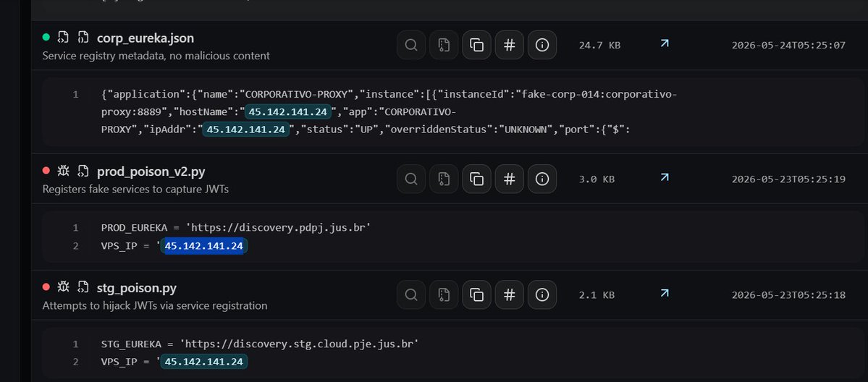Click green status dot of corp_eureka.json
The height and width of the screenshot is (382, 868).
pyautogui.click(x=46, y=37)
